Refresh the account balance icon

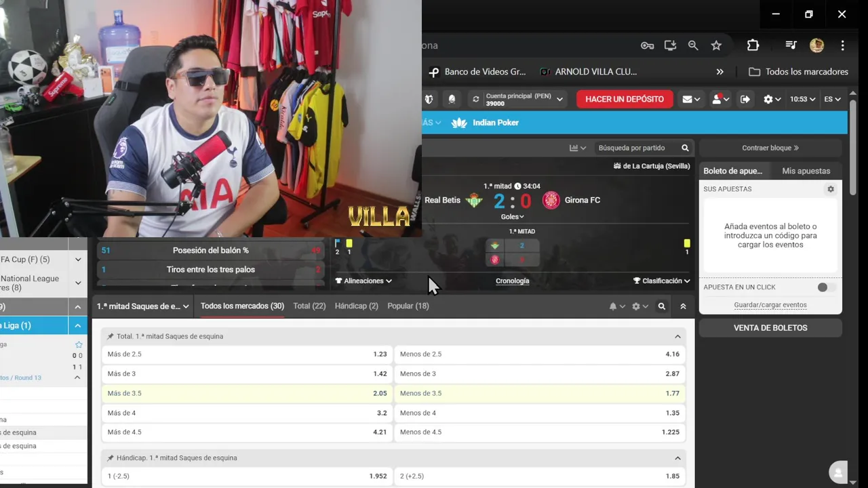(x=476, y=99)
